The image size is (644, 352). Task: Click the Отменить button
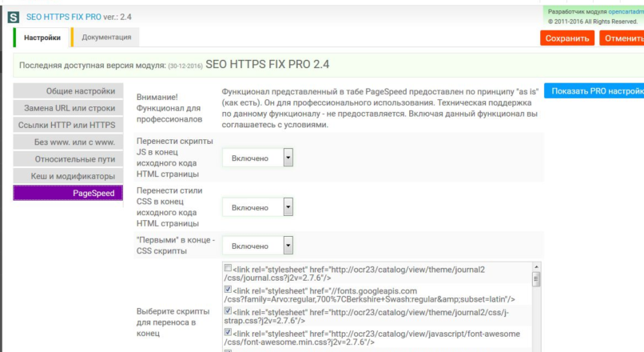(x=622, y=38)
